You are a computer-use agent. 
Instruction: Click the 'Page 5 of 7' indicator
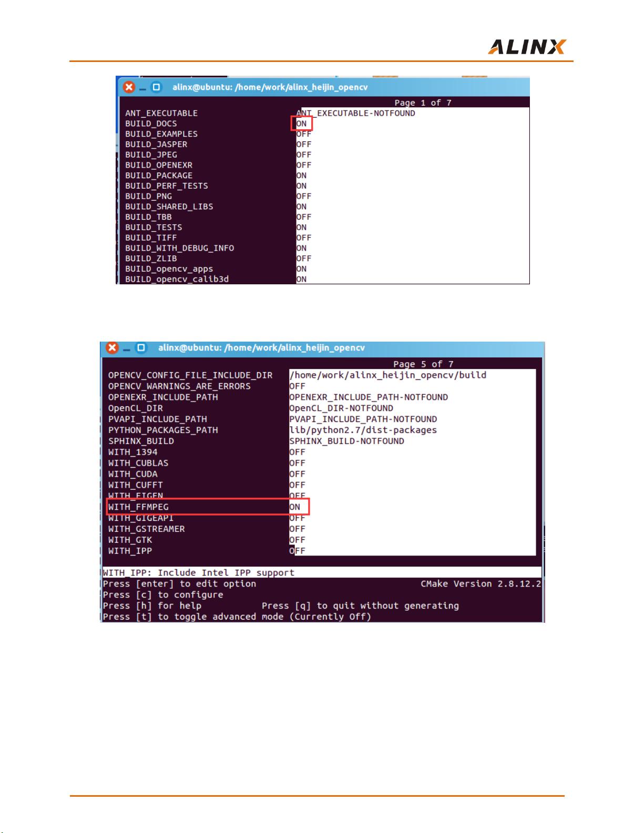423,364
